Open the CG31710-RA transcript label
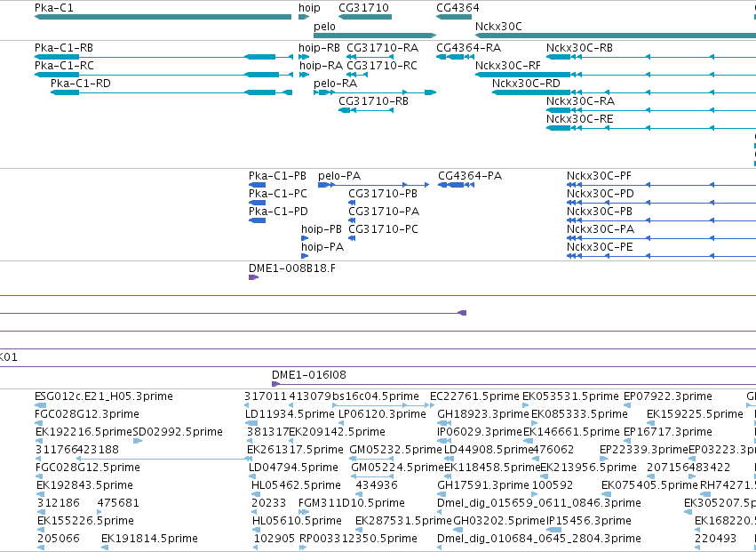This screenshot has height=552, width=756. tap(382, 48)
